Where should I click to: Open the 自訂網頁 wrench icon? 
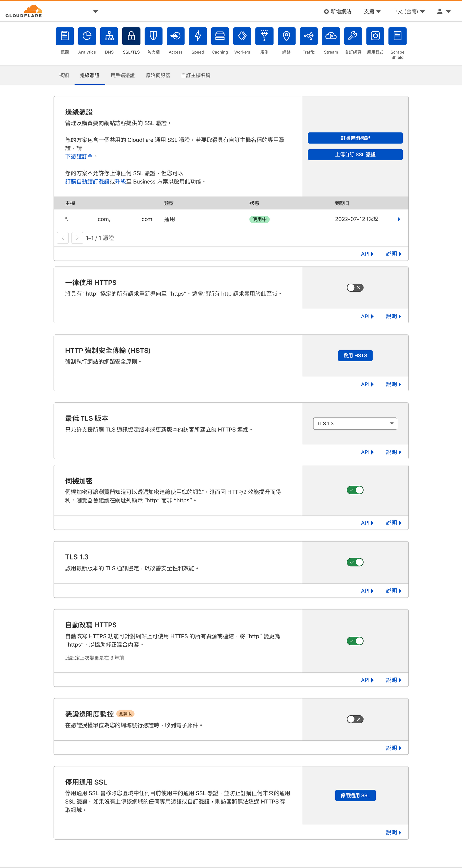[x=353, y=36]
